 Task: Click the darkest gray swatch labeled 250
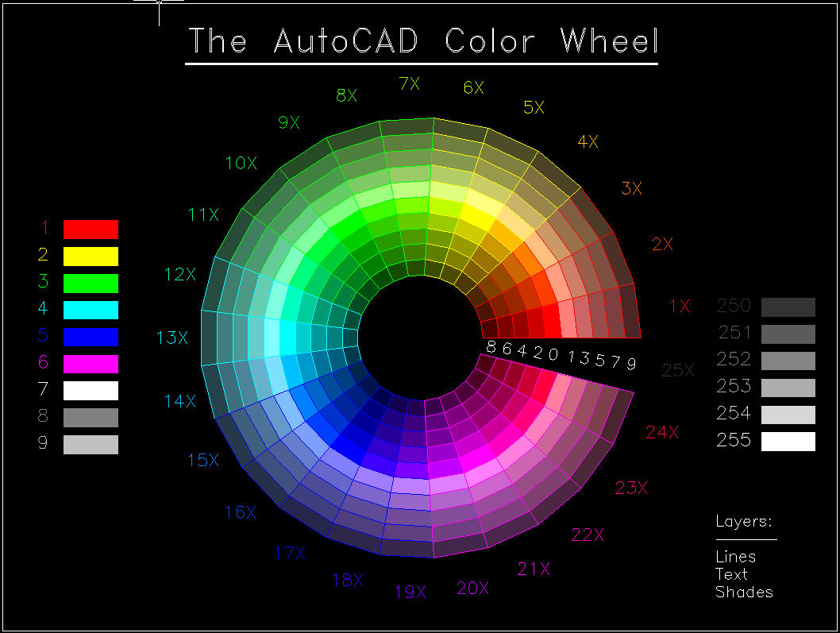[788, 307]
